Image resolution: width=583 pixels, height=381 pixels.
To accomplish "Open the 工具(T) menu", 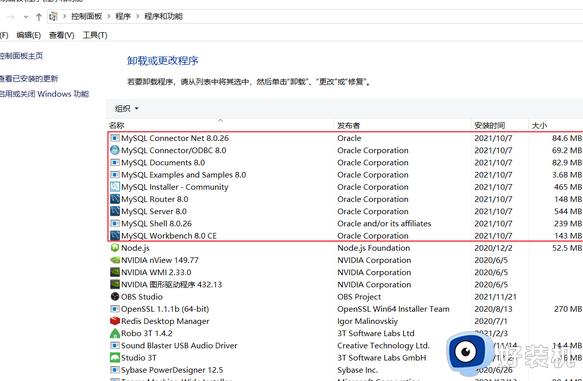I will (95, 35).
